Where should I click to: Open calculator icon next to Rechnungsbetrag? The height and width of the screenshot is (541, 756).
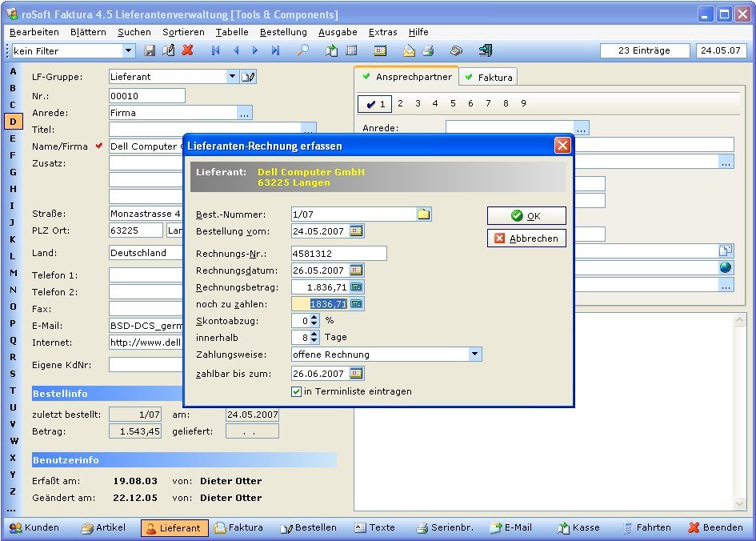pos(356,287)
